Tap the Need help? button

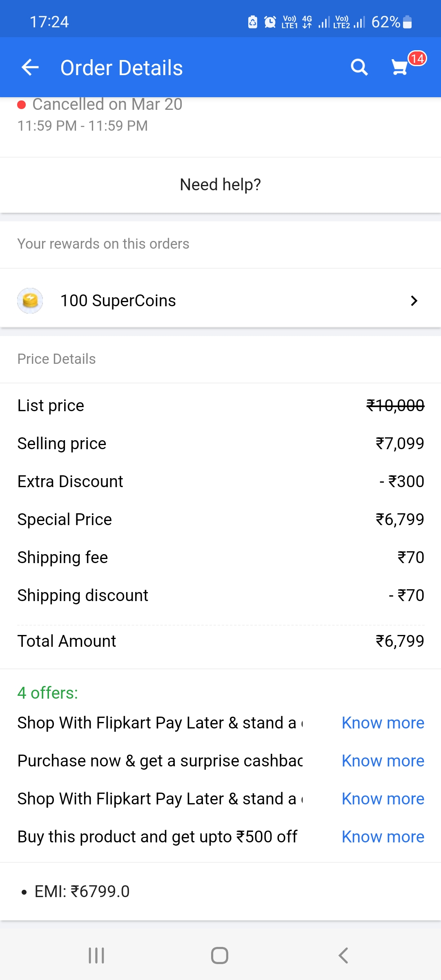tap(220, 185)
